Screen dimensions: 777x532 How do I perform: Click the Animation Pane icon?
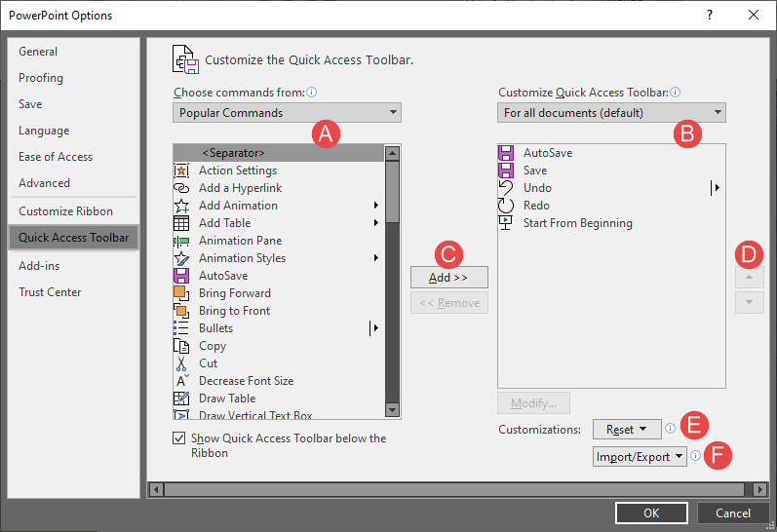pyautogui.click(x=181, y=241)
